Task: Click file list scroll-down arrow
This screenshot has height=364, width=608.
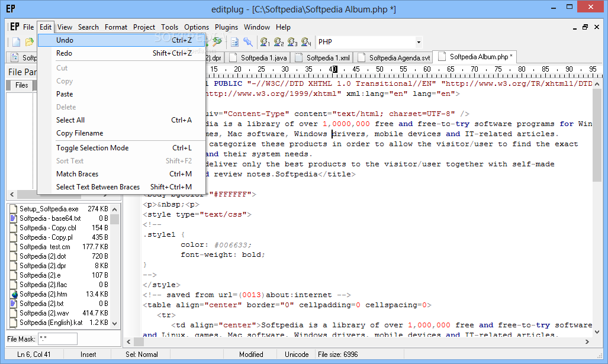Action: coord(115,323)
